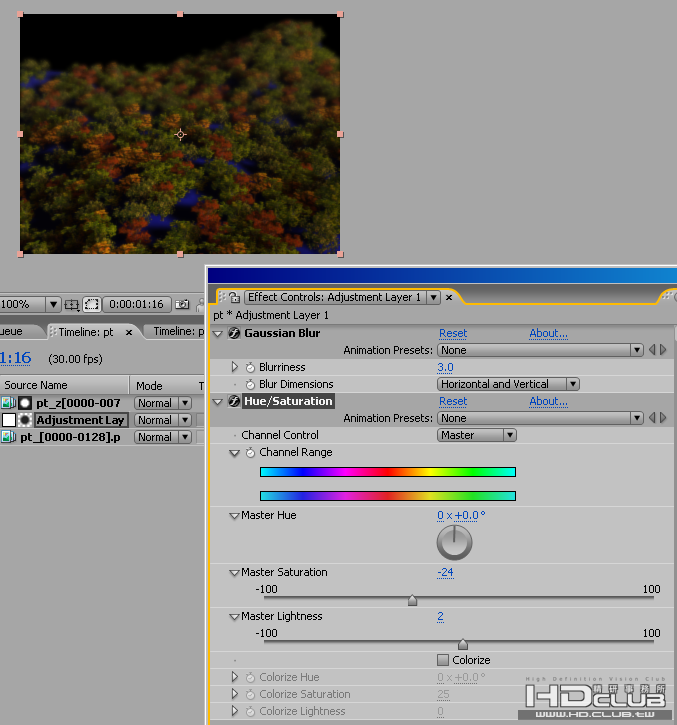Enable the Colorize checkbox
Image resolution: width=677 pixels, height=725 pixels.
(x=443, y=660)
